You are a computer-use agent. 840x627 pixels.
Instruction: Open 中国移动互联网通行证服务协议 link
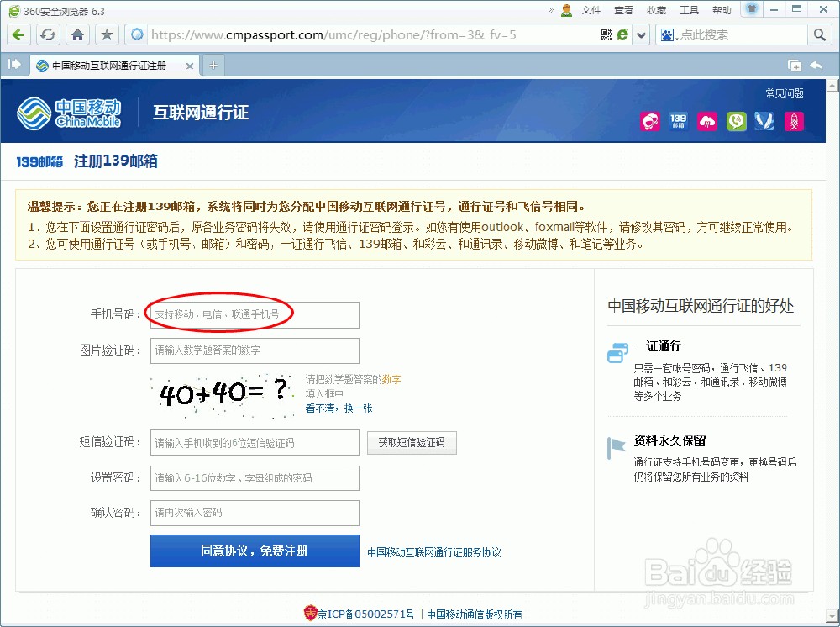434,552
